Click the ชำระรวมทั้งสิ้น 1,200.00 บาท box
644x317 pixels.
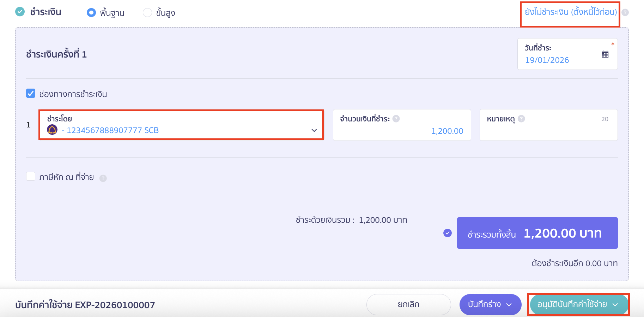point(537,233)
